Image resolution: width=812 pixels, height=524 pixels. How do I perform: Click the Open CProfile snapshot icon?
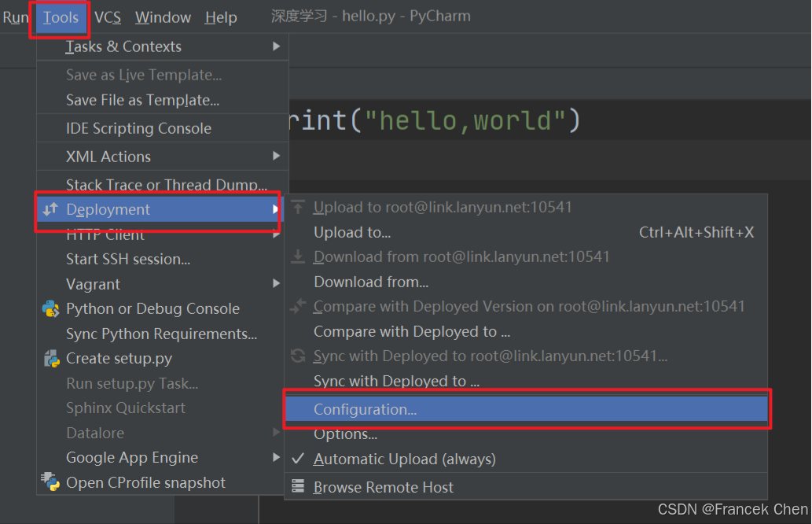click(x=50, y=482)
